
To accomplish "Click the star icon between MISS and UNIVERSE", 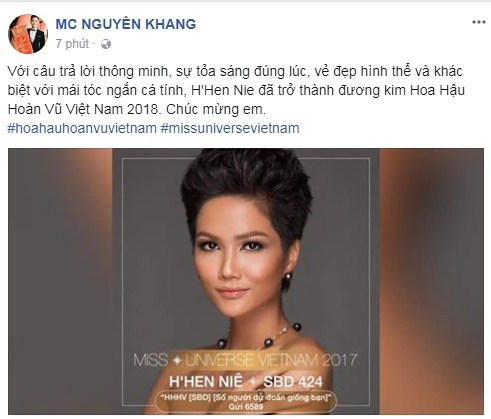I will pyautogui.click(x=176, y=360).
